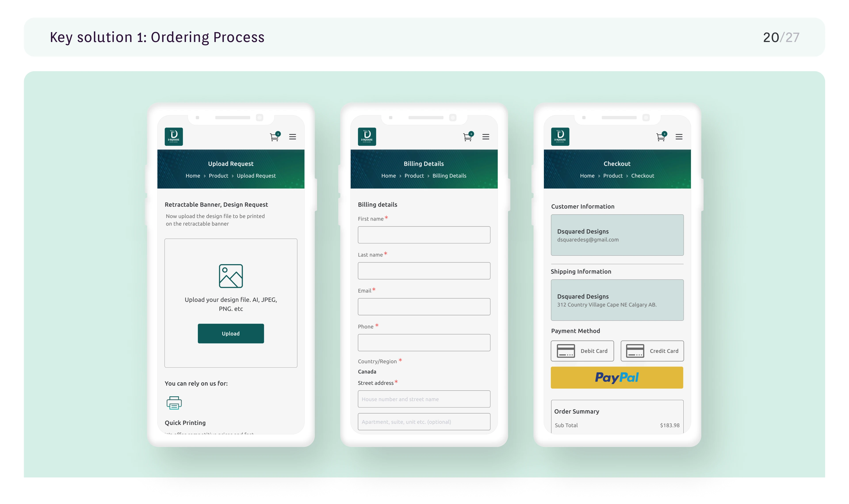The width and height of the screenshot is (849, 504).
Task: Open cart icon on Checkout screen
Action: (x=661, y=137)
